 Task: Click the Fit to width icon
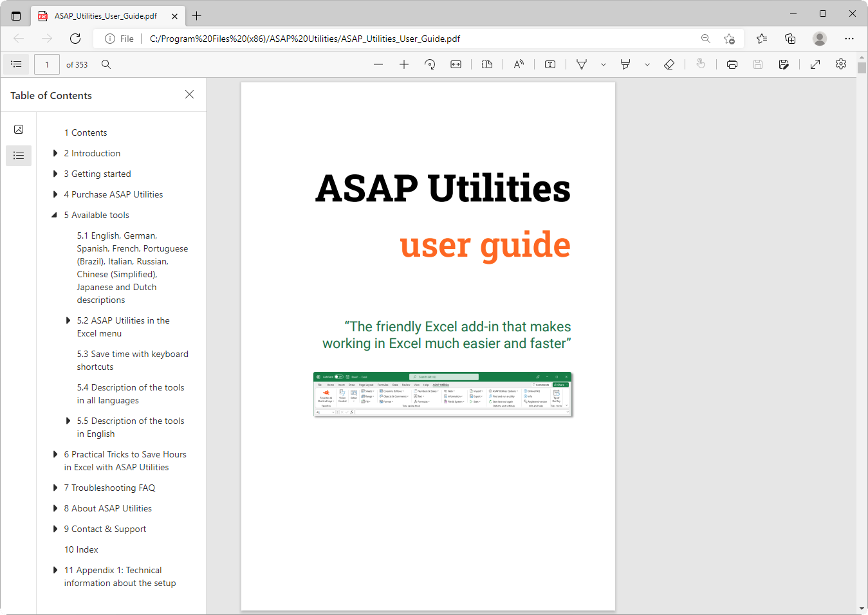point(456,64)
